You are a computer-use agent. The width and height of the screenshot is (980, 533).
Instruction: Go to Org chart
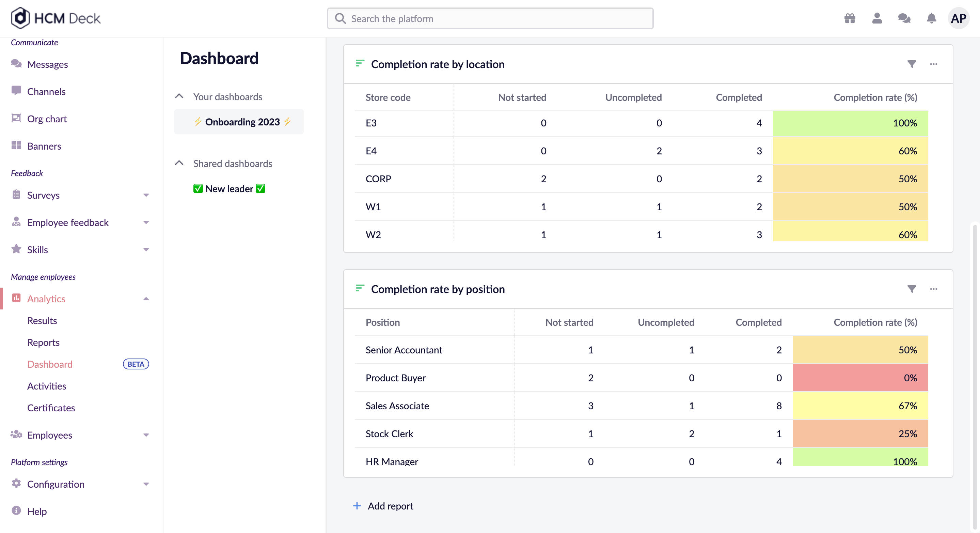(47, 119)
